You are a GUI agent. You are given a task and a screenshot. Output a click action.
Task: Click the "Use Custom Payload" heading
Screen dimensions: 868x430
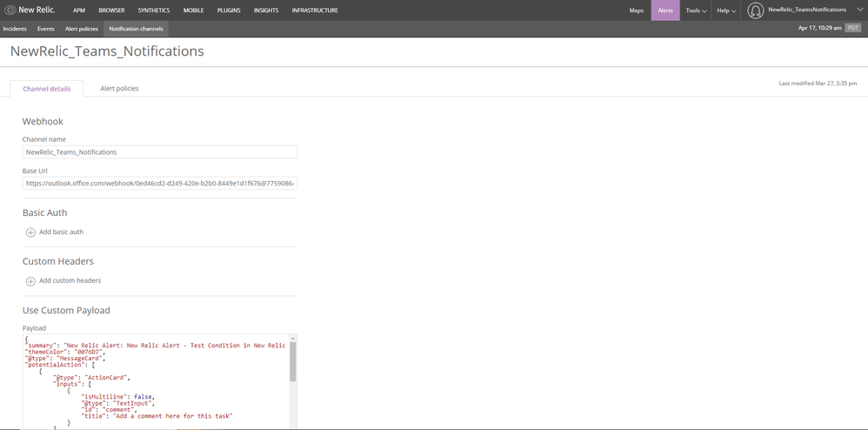coord(66,310)
